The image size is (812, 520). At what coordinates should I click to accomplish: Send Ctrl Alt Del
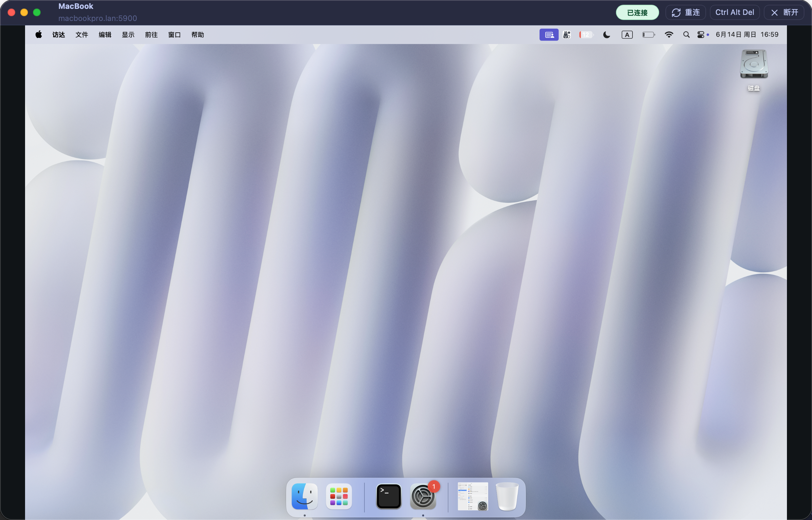tap(735, 12)
